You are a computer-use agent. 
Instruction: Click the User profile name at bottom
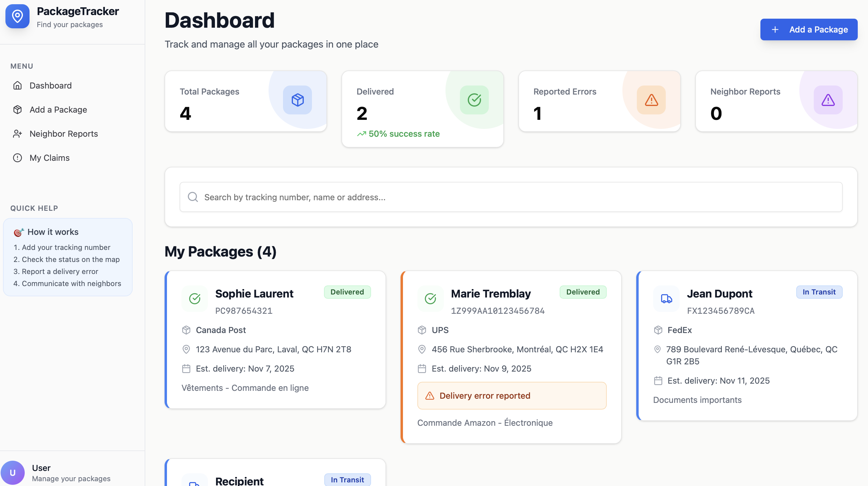[x=41, y=468]
